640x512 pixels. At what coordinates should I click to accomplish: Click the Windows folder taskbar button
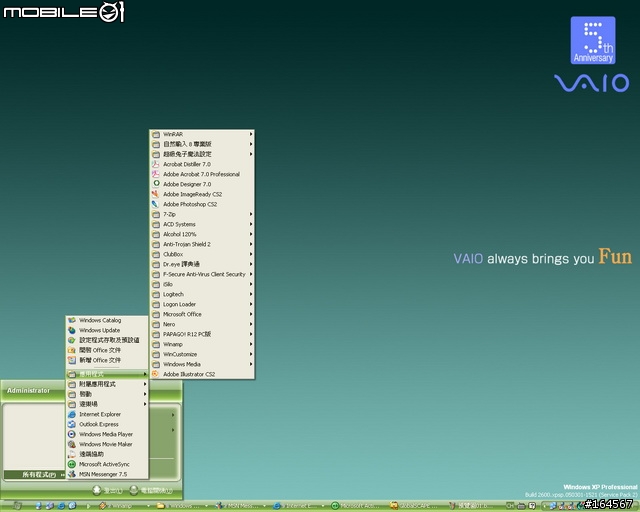[x=182, y=506]
